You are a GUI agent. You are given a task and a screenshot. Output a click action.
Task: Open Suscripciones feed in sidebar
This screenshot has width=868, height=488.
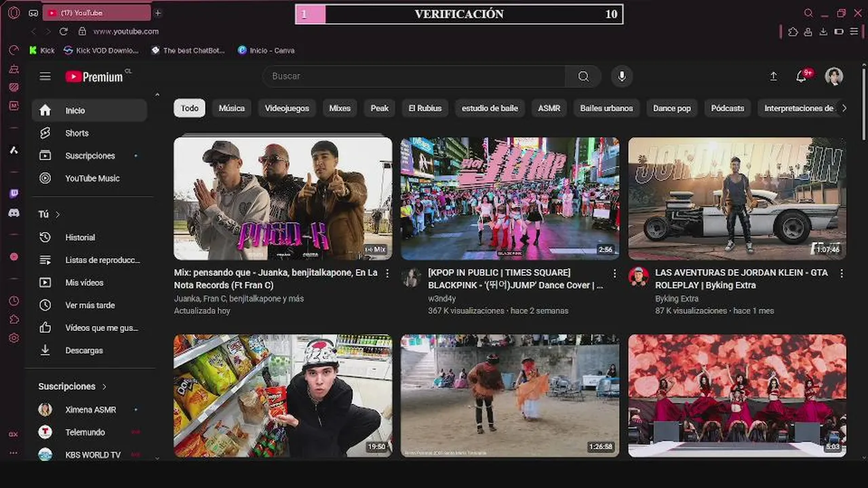[x=90, y=156]
